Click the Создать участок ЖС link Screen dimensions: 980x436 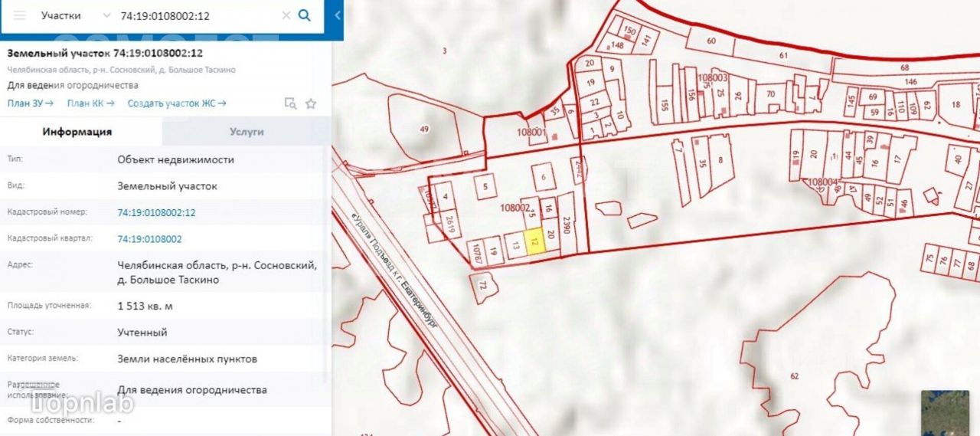click(x=177, y=103)
